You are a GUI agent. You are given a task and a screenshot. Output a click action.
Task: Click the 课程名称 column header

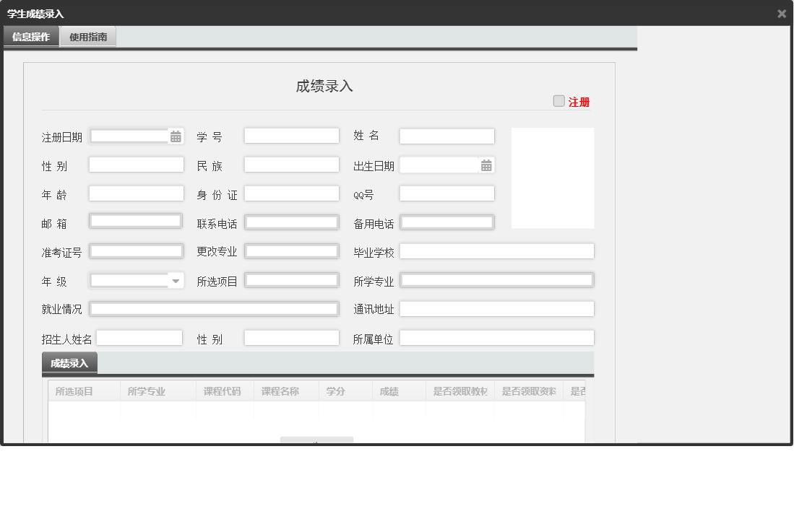(x=286, y=391)
